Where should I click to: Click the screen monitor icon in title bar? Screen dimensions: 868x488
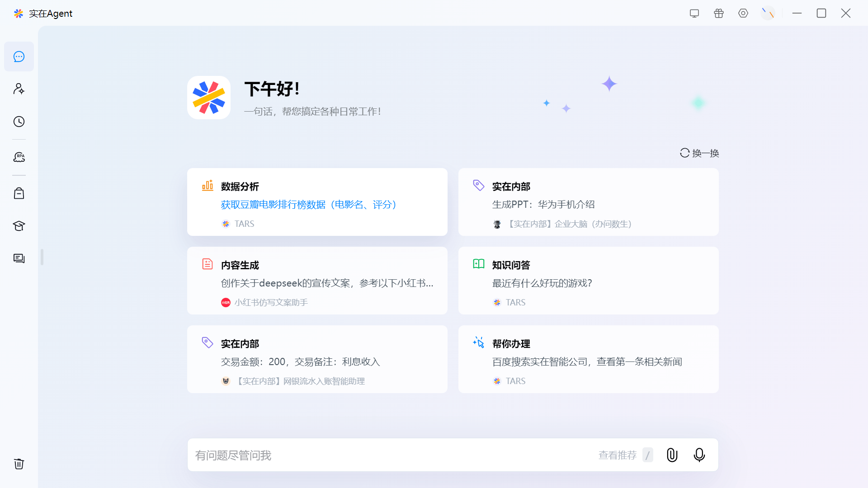pos(694,14)
